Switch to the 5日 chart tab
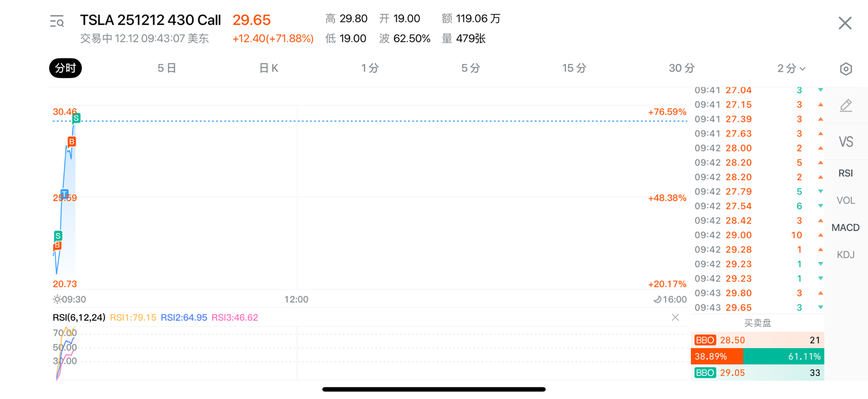 click(167, 68)
